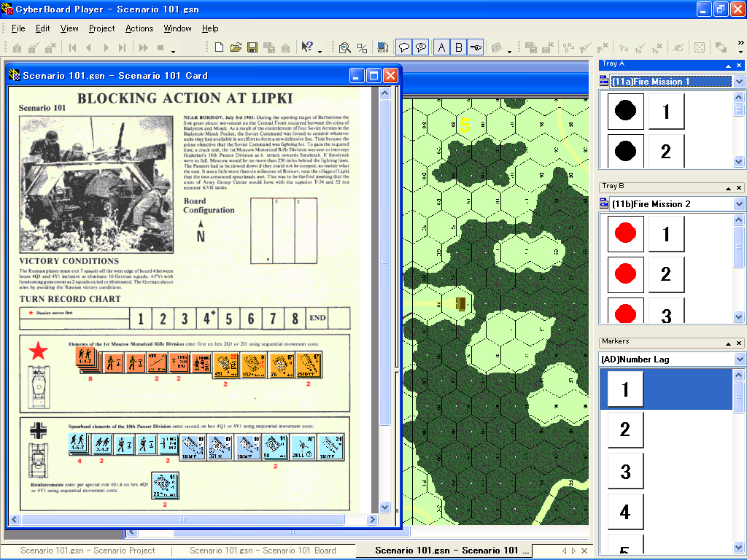Click the fast forward playback icon
Screen dimensions: 747x560
(x=144, y=47)
